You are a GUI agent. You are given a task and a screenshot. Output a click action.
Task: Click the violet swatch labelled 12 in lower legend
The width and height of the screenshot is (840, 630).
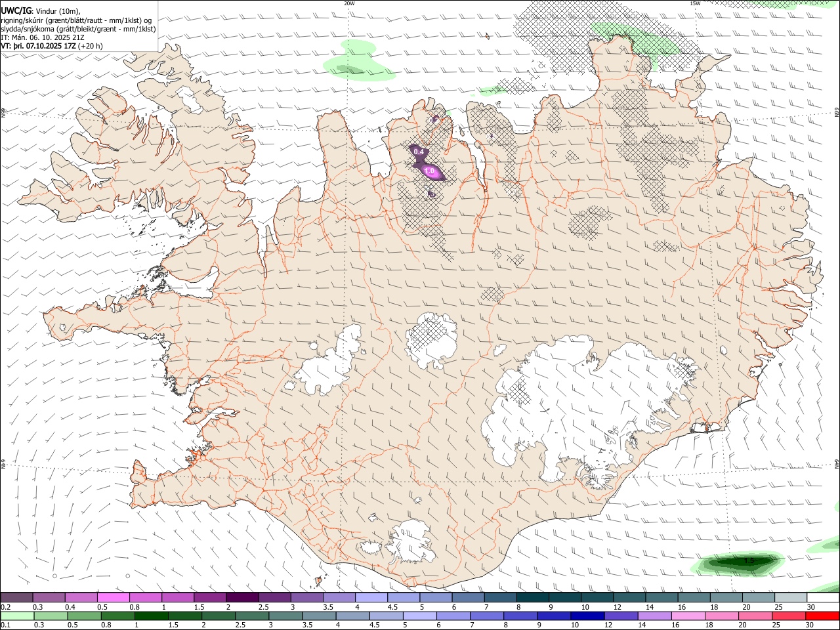coord(620,616)
